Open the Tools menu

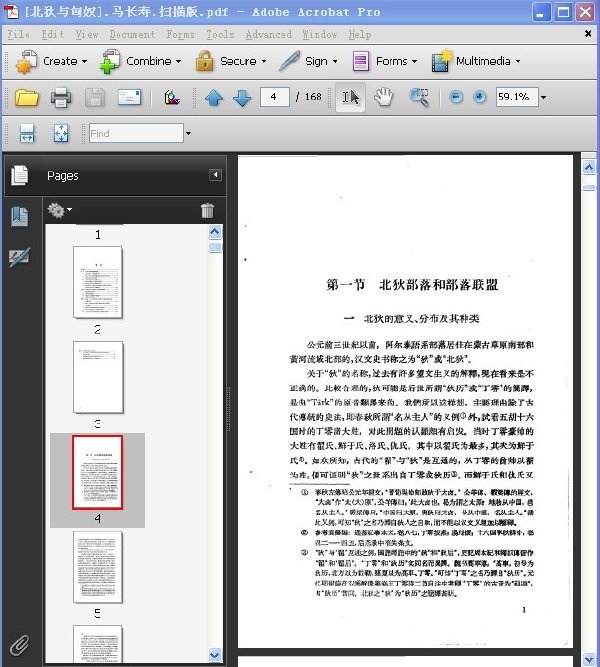220,34
